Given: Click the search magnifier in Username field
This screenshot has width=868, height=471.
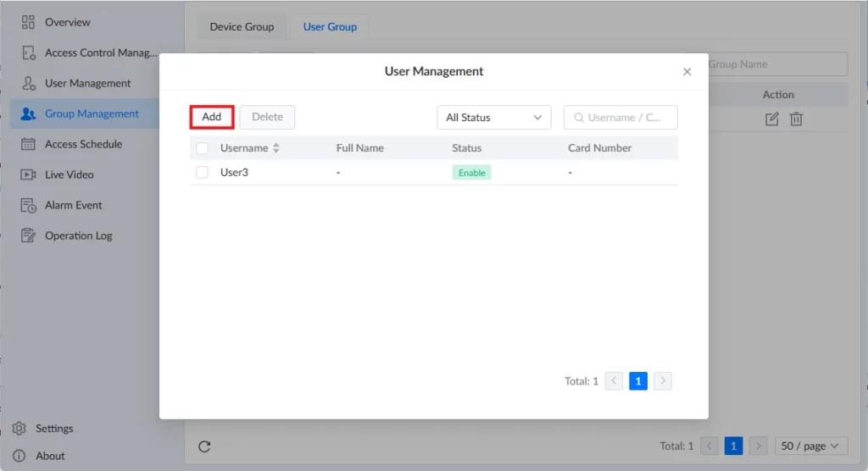Looking at the screenshot, I should pos(579,118).
